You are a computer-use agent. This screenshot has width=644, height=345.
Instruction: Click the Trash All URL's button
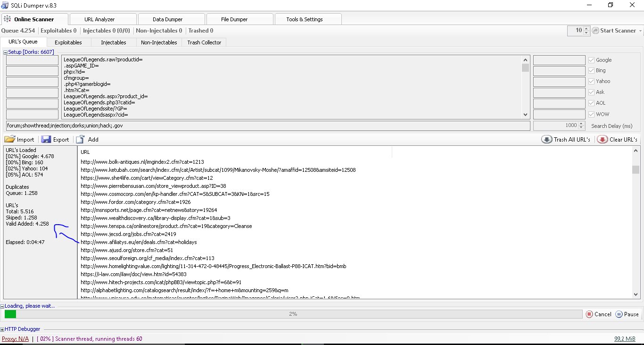click(566, 140)
